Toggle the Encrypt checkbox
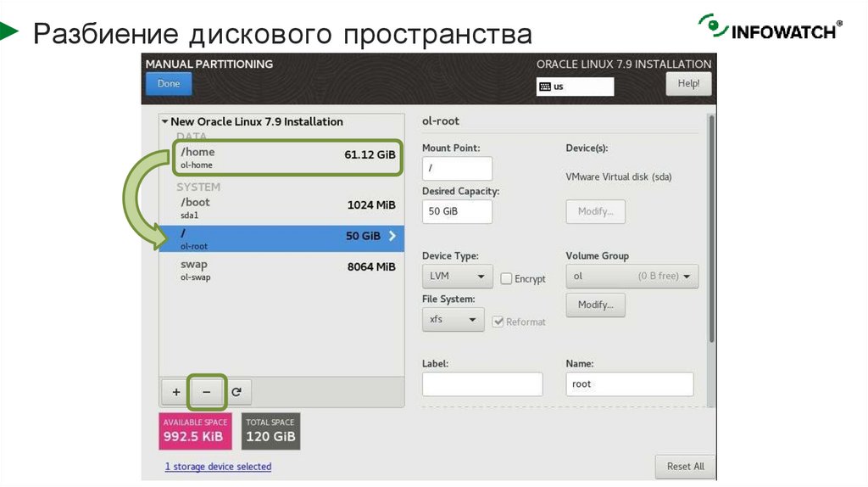The width and height of the screenshot is (868, 487). pos(506,278)
